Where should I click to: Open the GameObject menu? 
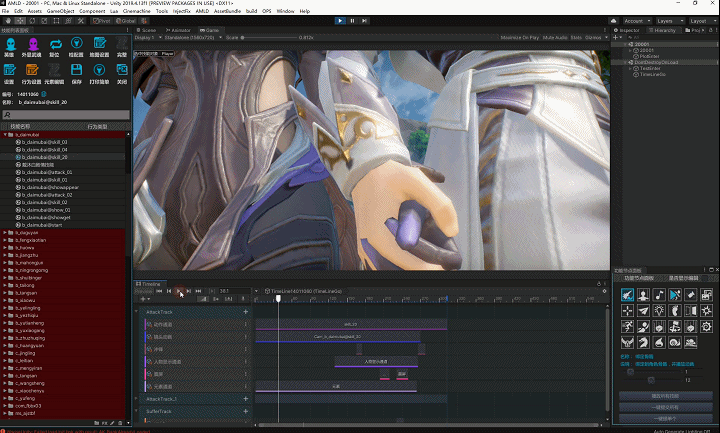[60, 11]
